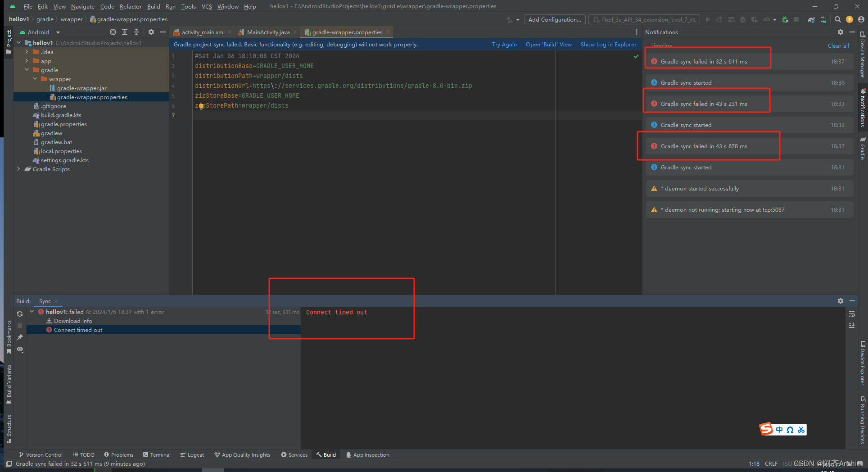Hide the Project panel with minus icon
The height and width of the screenshot is (472, 868).
click(x=163, y=32)
